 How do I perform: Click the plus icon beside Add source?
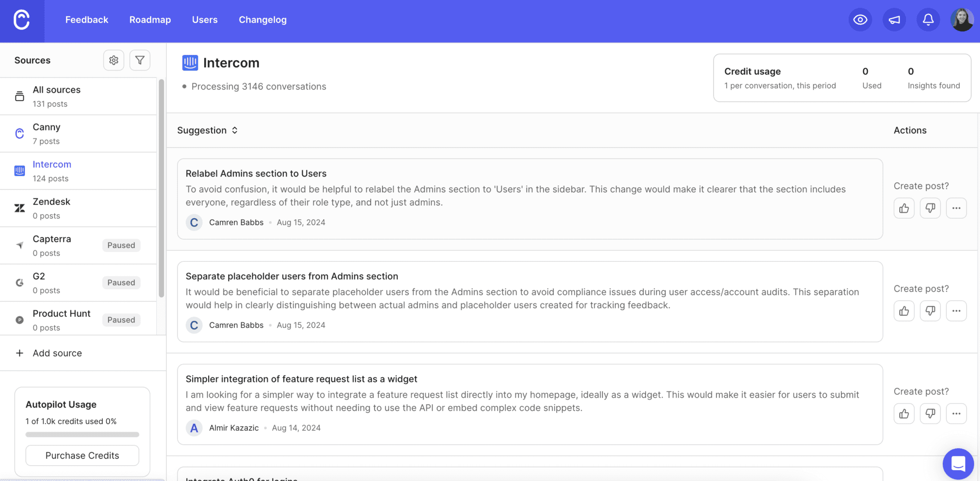click(x=20, y=353)
